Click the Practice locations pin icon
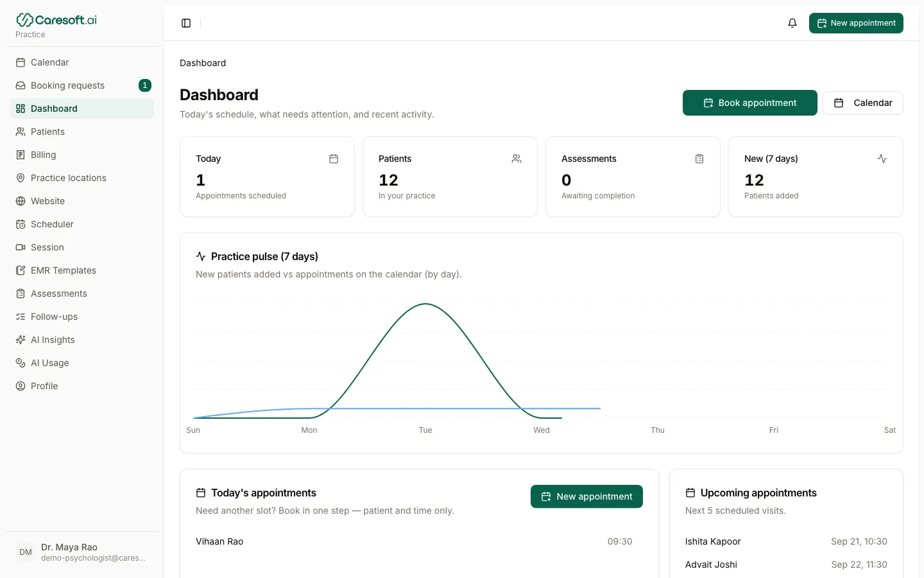This screenshot has height=578, width=924. [21, 178]
